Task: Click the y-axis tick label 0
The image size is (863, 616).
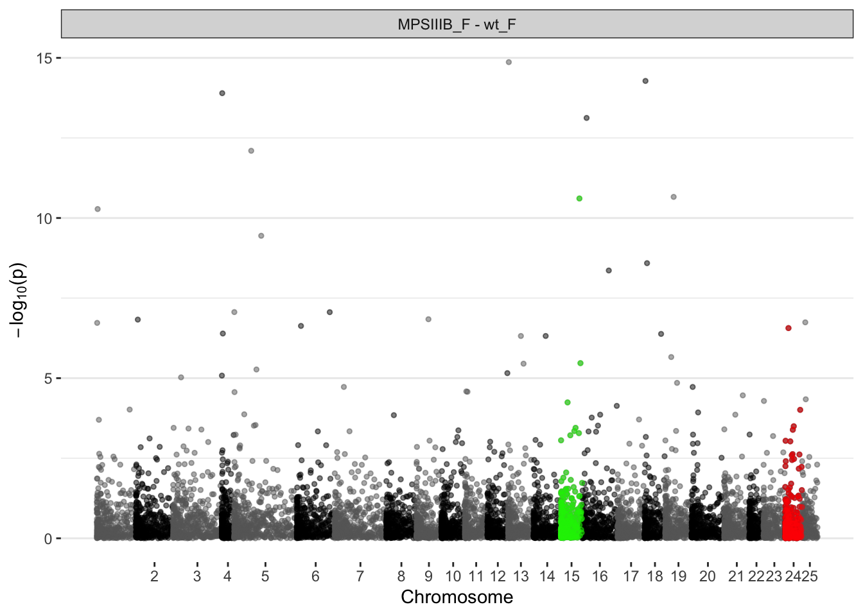Action: click(48, 539)
